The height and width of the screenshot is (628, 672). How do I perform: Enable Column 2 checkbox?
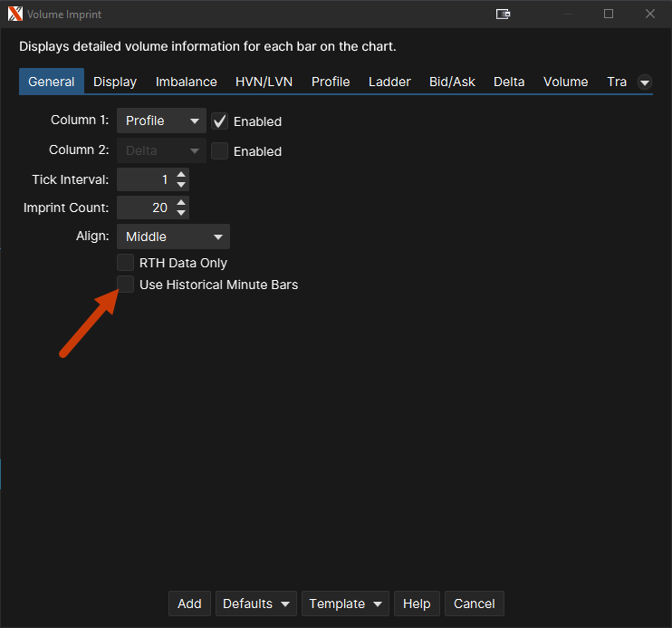coord(220,151)
